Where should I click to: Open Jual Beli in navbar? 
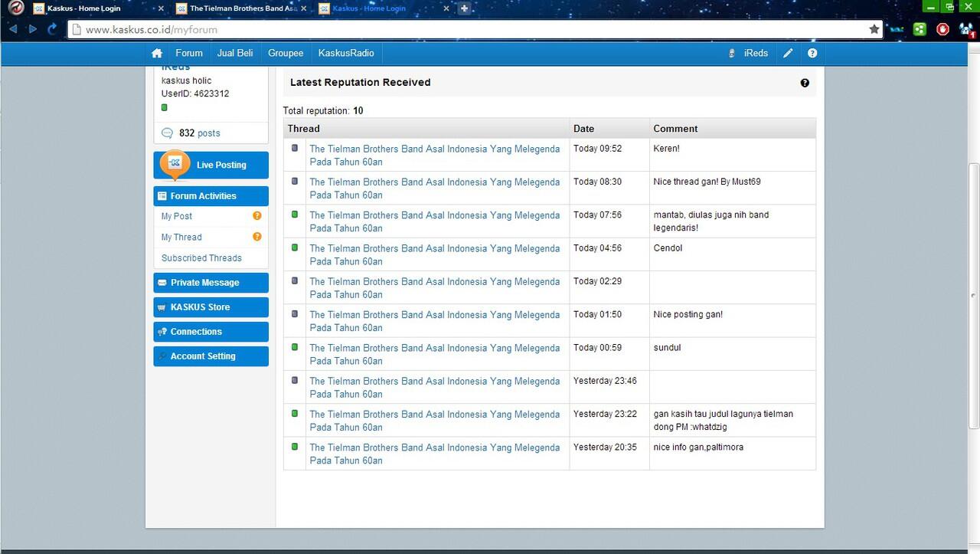pos(235,53)
